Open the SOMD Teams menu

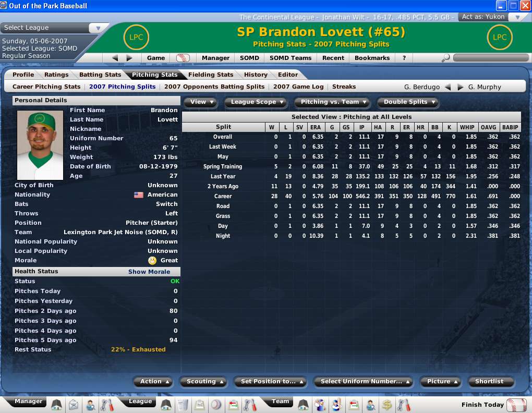[291, 58]
